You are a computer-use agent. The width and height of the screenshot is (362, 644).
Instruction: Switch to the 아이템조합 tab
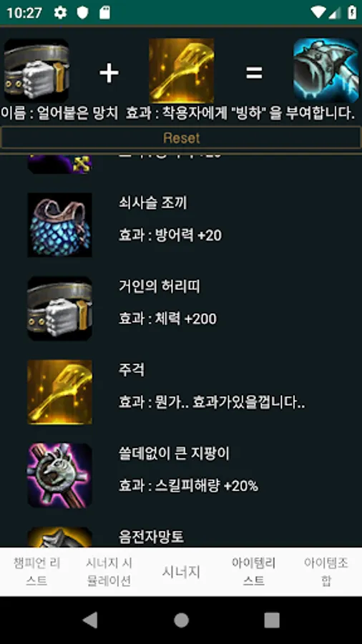pyautogui.click(x=326, y=571)
